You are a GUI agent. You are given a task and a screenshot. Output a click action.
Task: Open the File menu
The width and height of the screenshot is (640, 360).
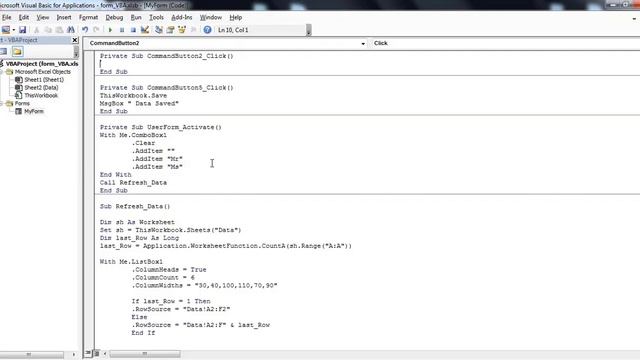[x=7, y=18]
